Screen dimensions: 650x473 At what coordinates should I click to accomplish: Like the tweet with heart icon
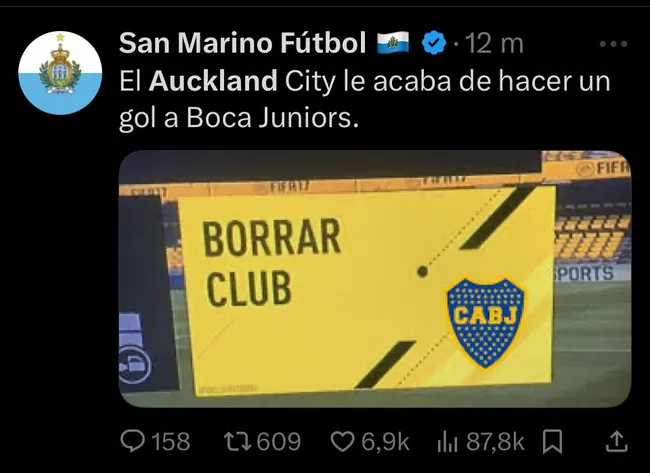pyautogui.click(x=342, y=441)
